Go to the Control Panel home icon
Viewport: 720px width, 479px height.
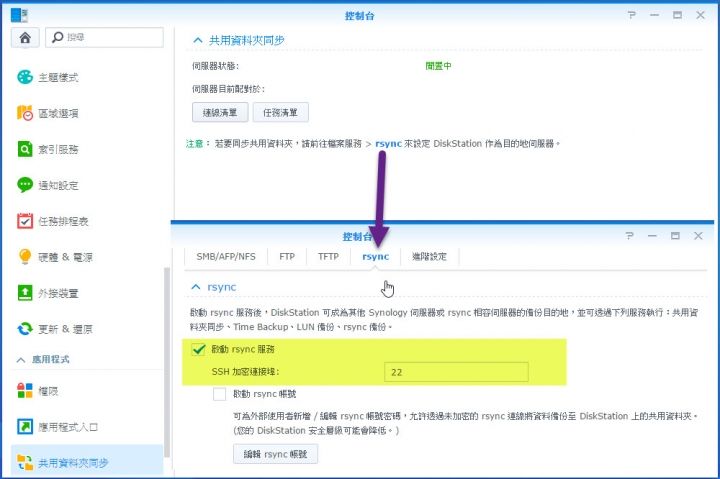pos(25,37)
